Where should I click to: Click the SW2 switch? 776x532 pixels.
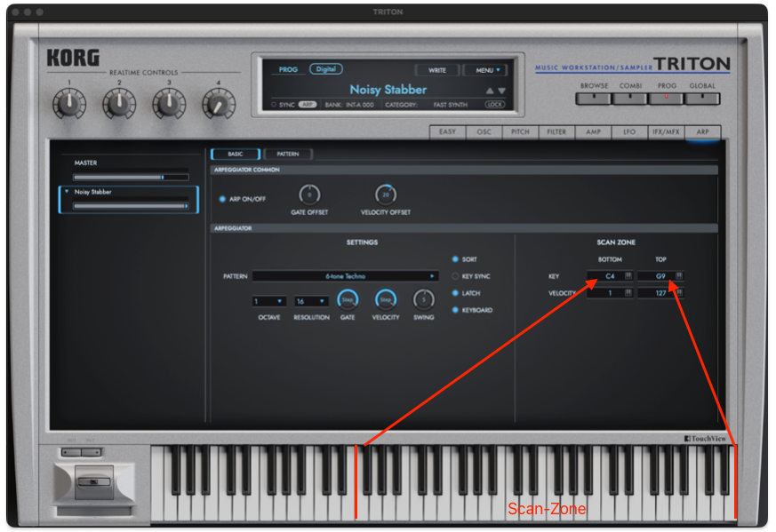click(x=92, y=452)
